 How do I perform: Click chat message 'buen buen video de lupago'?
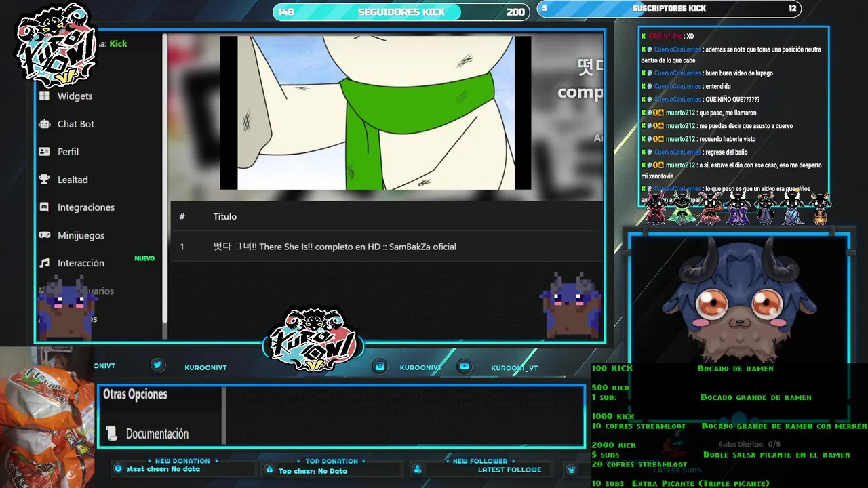(x=739, y=73)
